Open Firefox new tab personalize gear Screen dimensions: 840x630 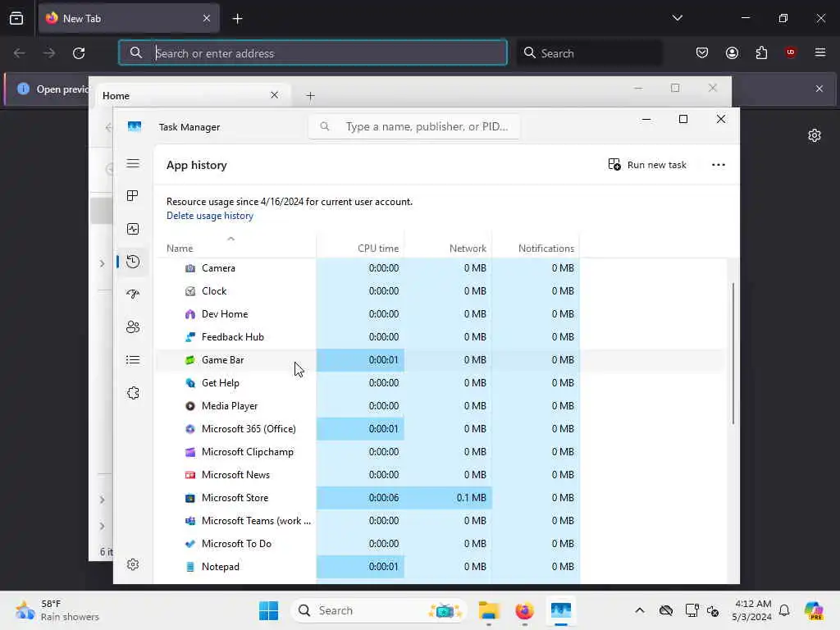coord(815,135)
